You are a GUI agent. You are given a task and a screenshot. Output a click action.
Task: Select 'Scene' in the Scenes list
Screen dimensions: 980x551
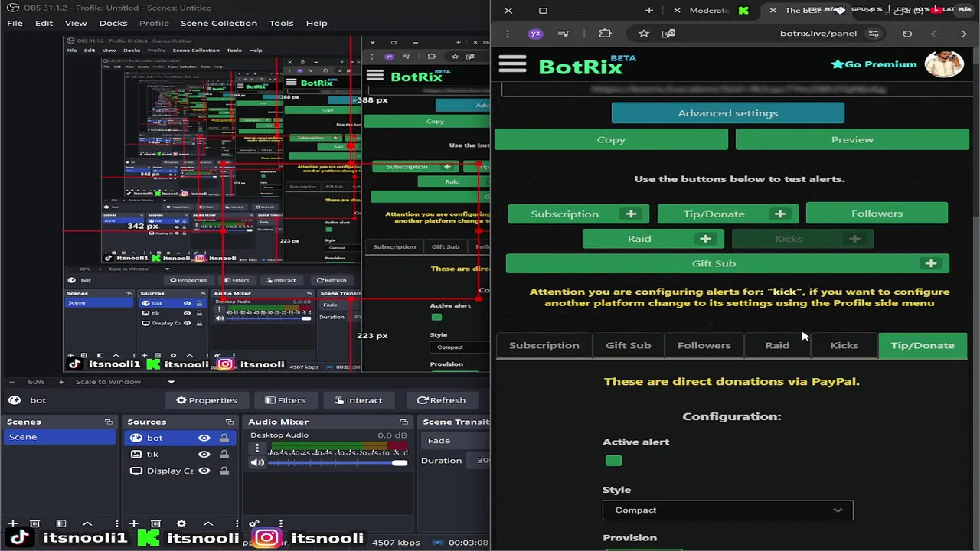point(58,438)
